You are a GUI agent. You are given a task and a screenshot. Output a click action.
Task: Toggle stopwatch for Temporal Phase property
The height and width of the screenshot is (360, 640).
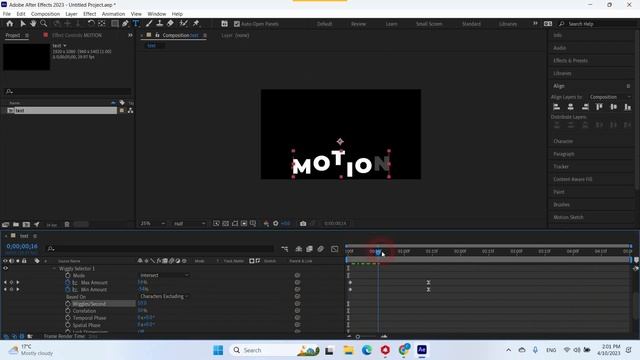tap(68, 318)
